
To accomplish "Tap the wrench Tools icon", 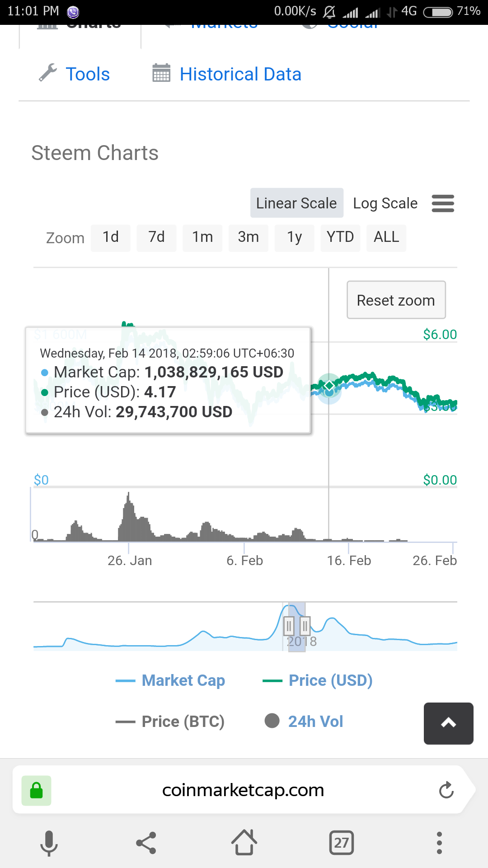I will point(48,73).
